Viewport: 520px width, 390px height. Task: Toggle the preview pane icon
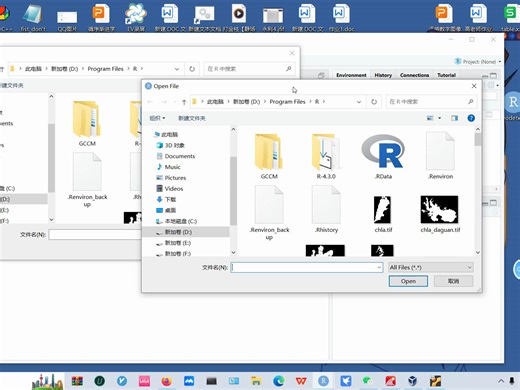point(454,118)
